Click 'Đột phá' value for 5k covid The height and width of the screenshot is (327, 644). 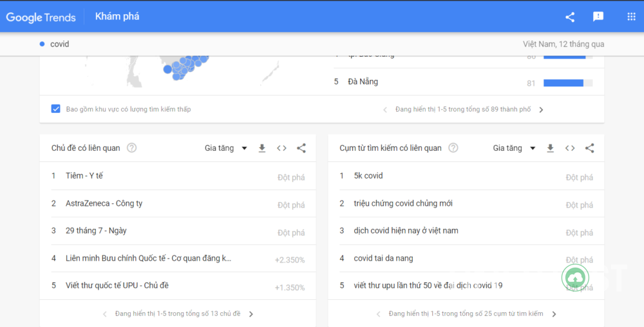click(x=579, y=177)
